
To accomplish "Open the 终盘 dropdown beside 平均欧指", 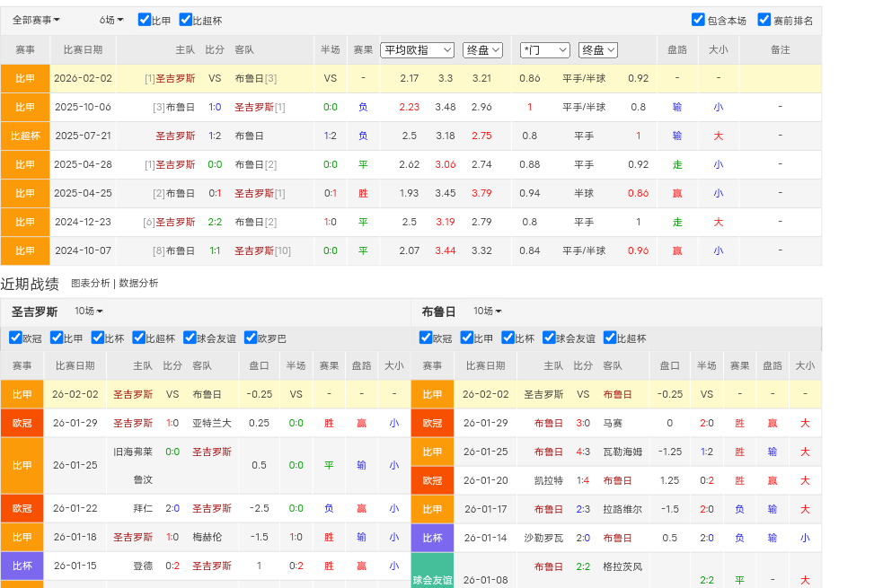I will [482, 50].
